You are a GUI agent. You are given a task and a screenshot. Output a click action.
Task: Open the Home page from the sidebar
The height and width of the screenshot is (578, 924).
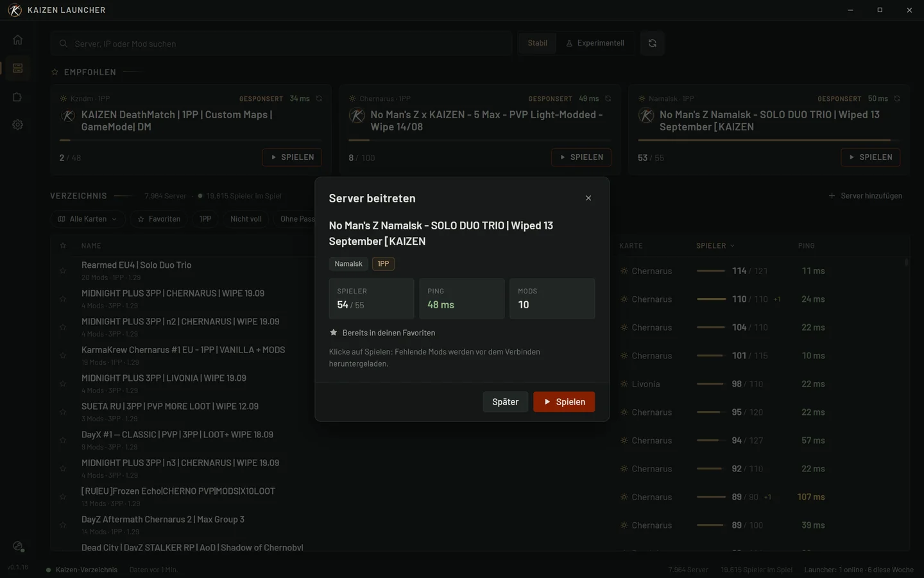click(17, 40)
